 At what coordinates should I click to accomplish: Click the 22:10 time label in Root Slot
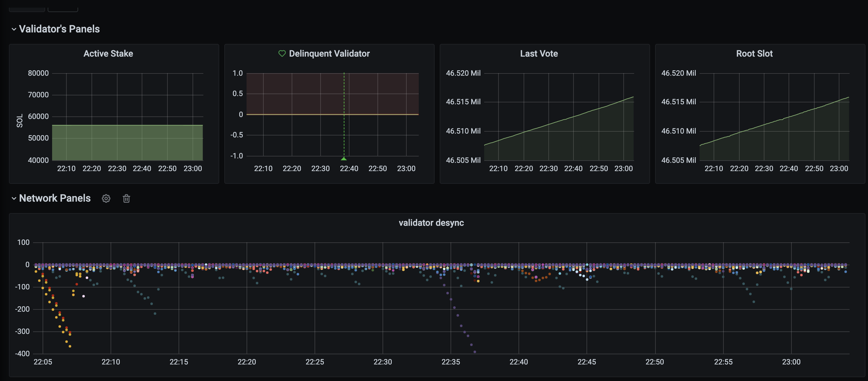coord(713,169)
